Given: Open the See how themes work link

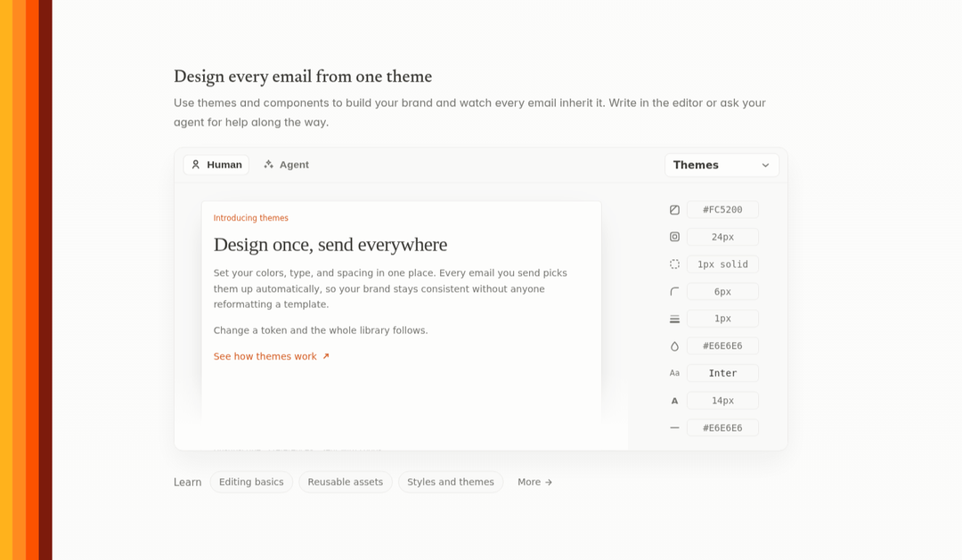Looking at the screenshot, I should [271, 356].
